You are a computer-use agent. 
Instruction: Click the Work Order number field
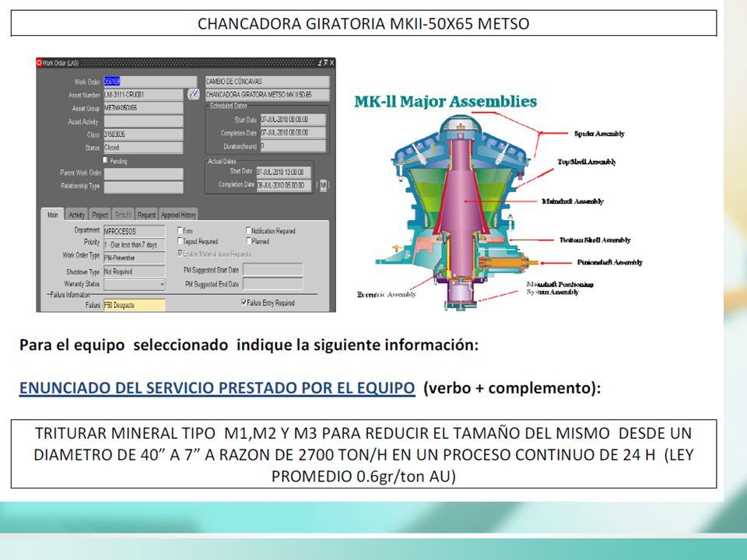[150, 82]
